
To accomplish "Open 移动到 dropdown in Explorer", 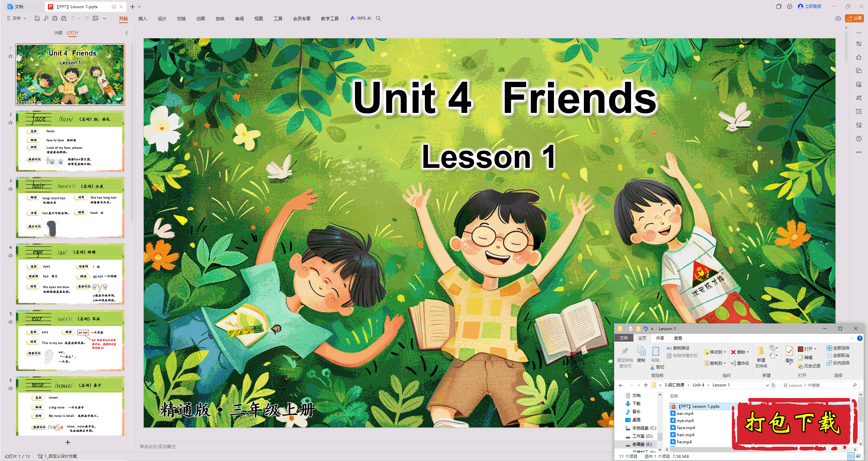I will 715,352.
